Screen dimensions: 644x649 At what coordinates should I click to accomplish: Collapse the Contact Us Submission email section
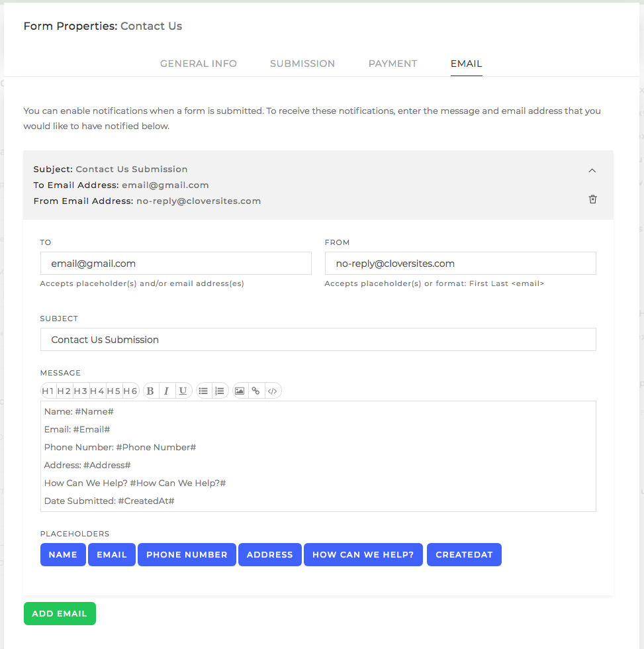(x=592, y=170)
